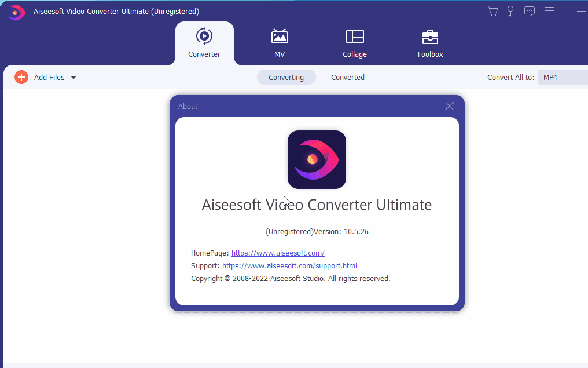Click the copyright 2008-2022 Aiseesoft Studio text
The height and width of the screenshot is (368, 588).
(291, 279)
